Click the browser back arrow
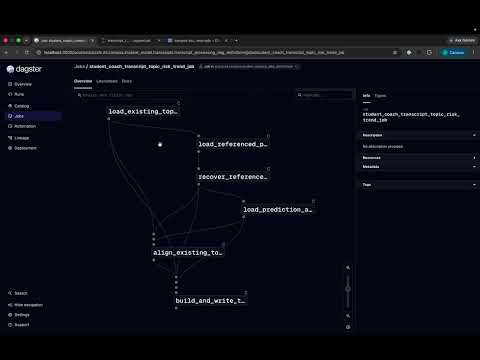 coord(6,53)
